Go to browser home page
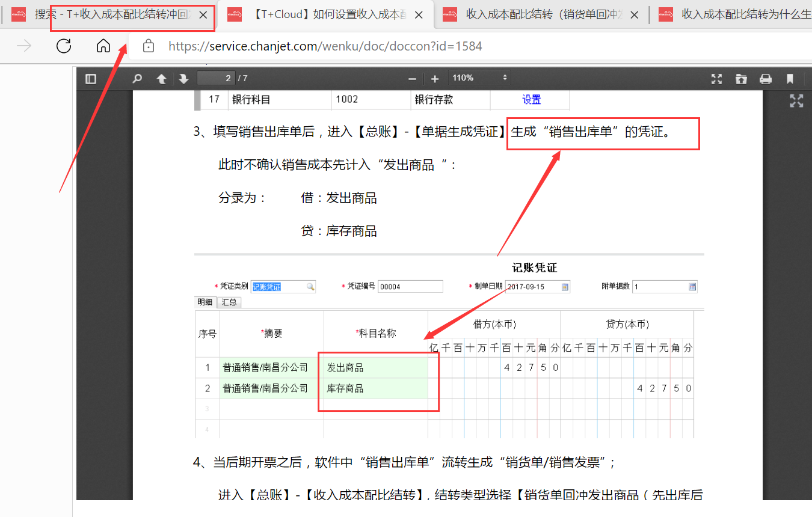Viewport: 812px width, 517px height. click(x=103, y=46)
